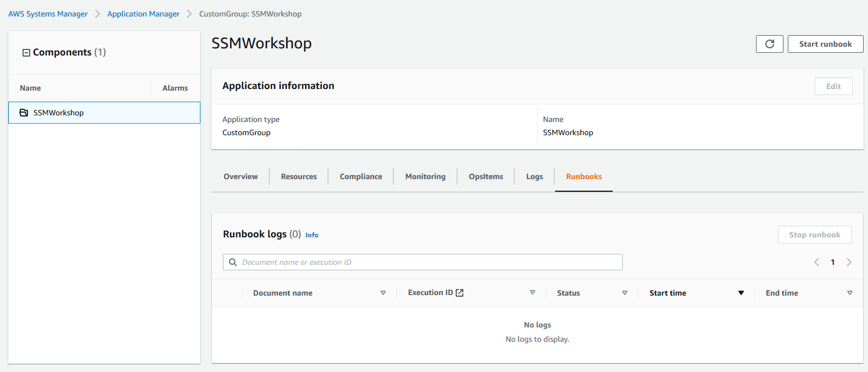The image size is (868, 372).
Task: Click the Start time column header
Action: tap(668, 293)
